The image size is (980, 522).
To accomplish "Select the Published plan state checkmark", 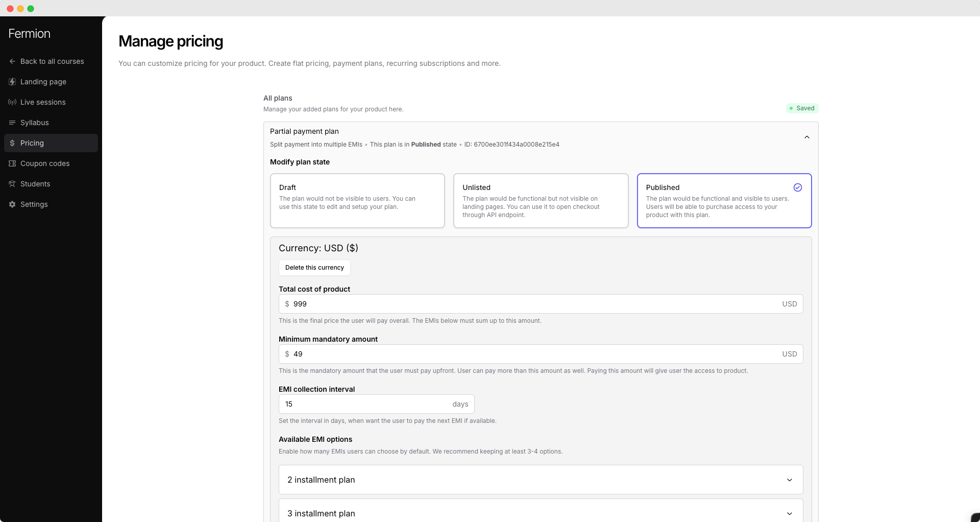I will pyautogui.click(x=797, y=187).
